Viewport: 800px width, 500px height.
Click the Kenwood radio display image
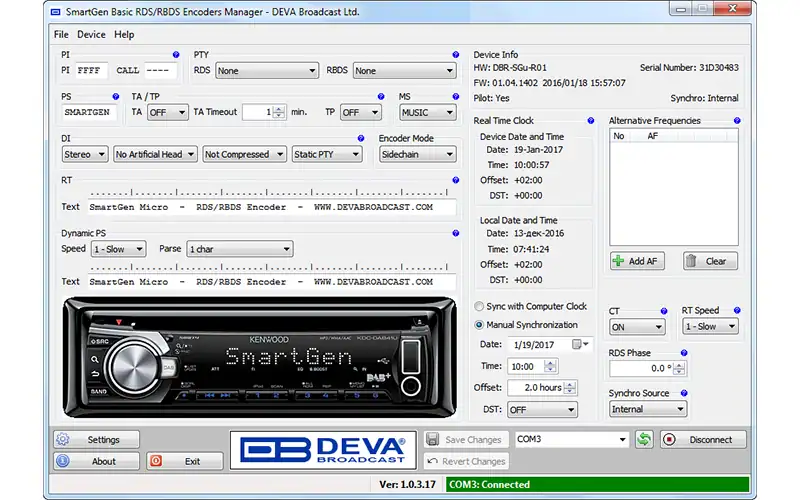[x=260, y=357]
